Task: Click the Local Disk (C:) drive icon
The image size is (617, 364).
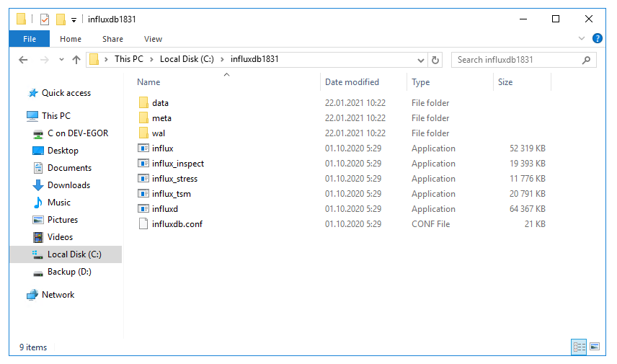Action: pyautogui.click(x=37, y=254)
